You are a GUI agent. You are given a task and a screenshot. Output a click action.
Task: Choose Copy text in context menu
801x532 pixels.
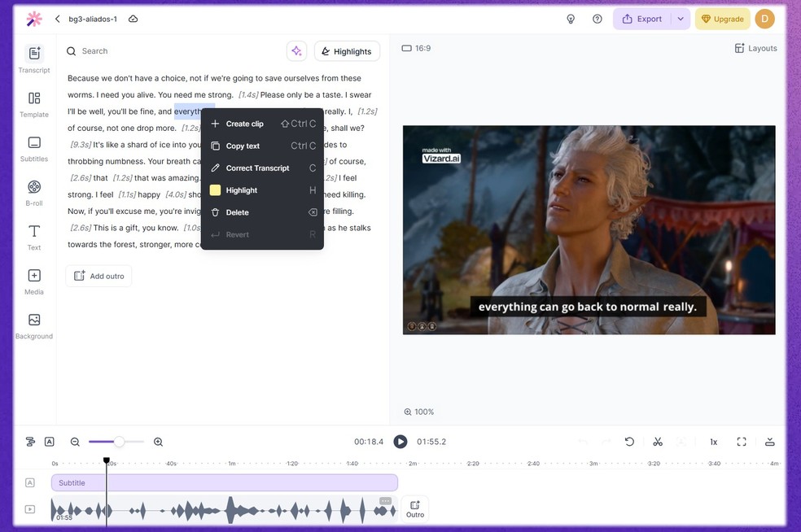point(262,146)
